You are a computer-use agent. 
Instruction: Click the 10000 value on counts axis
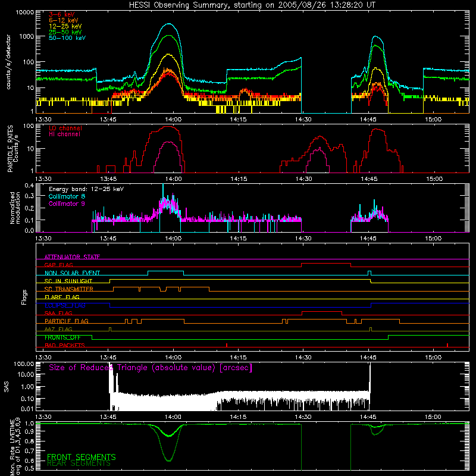pyautogui.click(x=25, y=12)
